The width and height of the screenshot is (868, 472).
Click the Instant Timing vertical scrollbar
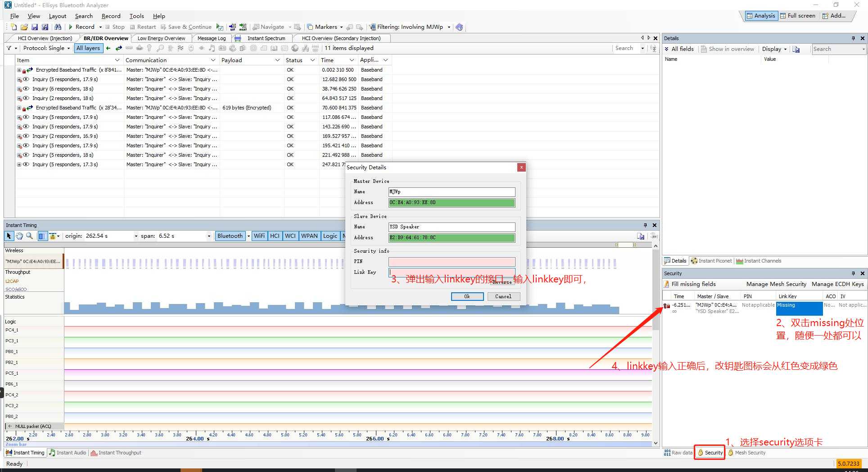pos(656,345)
